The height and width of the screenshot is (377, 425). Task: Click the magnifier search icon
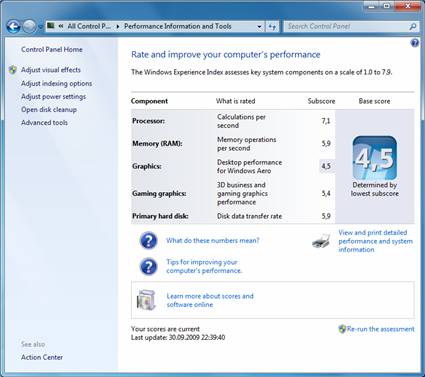click(413, 26)
